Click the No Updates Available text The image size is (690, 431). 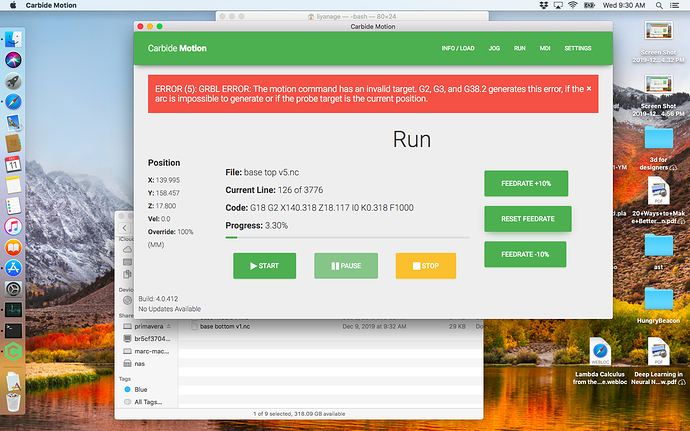click(x=169, y=309)
